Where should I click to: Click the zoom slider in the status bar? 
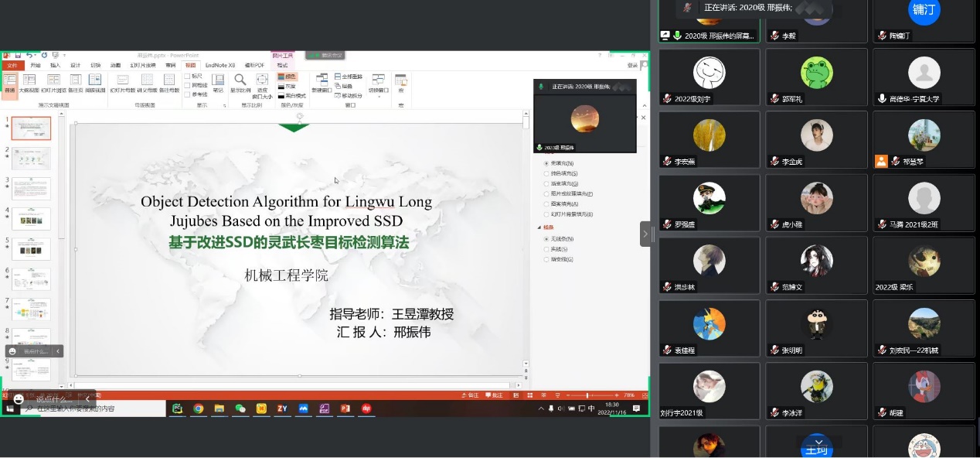point(587,395)
